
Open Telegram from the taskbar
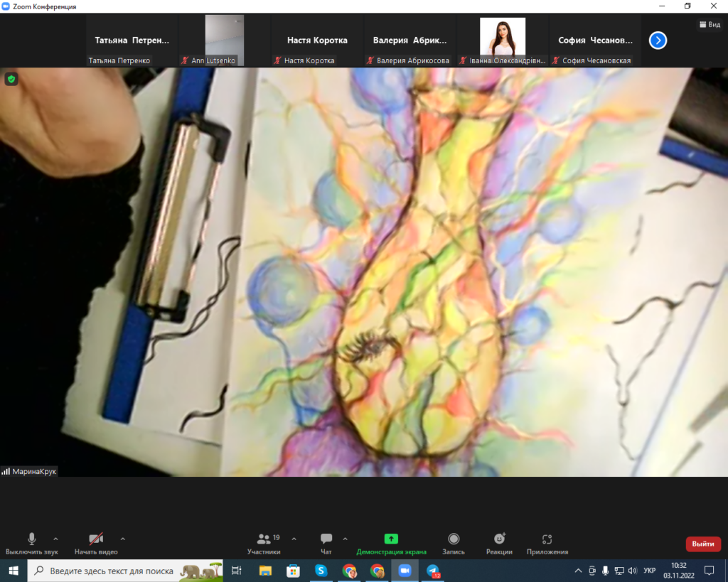coord(433,571)
